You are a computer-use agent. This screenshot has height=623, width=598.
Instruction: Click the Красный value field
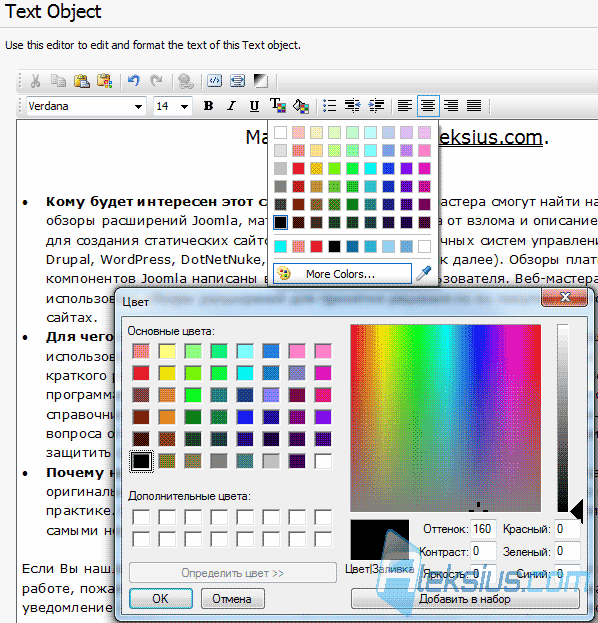567,529
